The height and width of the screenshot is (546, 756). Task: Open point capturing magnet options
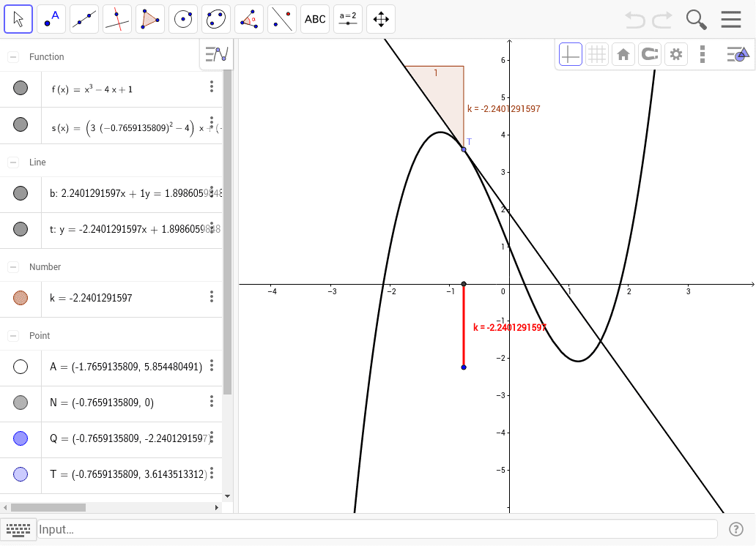point(650,54)
